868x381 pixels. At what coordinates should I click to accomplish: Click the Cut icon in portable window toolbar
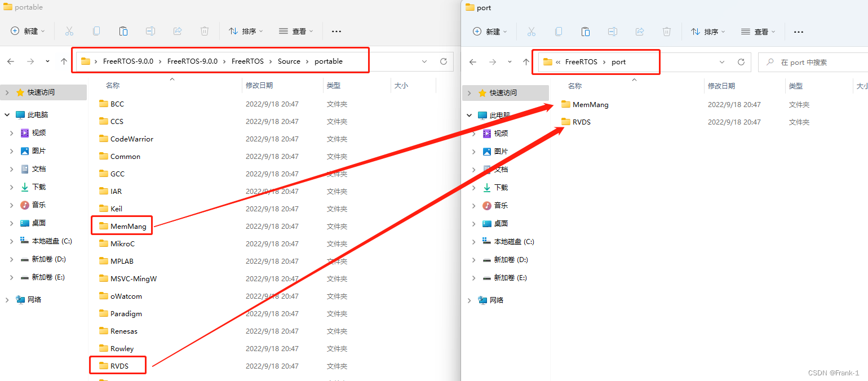(69, 31)
